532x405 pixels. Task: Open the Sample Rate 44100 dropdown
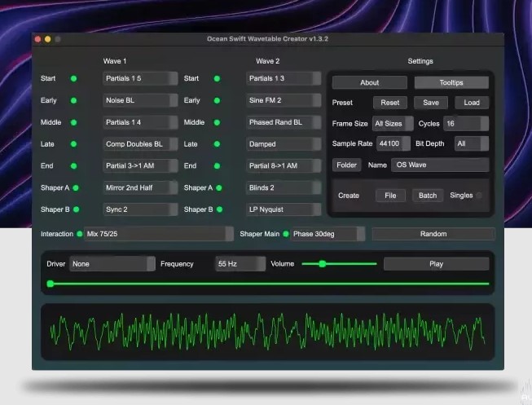[x=394, y=143]
